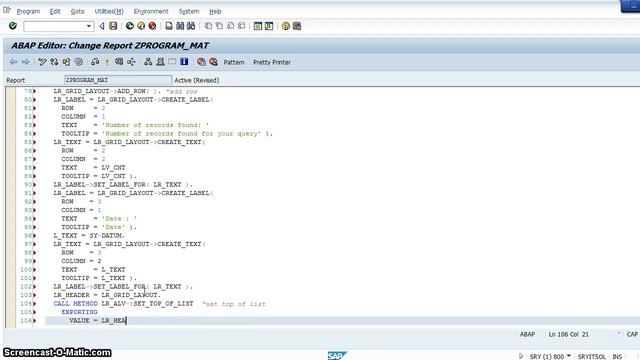Click the Find binoculars icon
The height and width of the screenshot is (360, 640).
coord(180,26)
